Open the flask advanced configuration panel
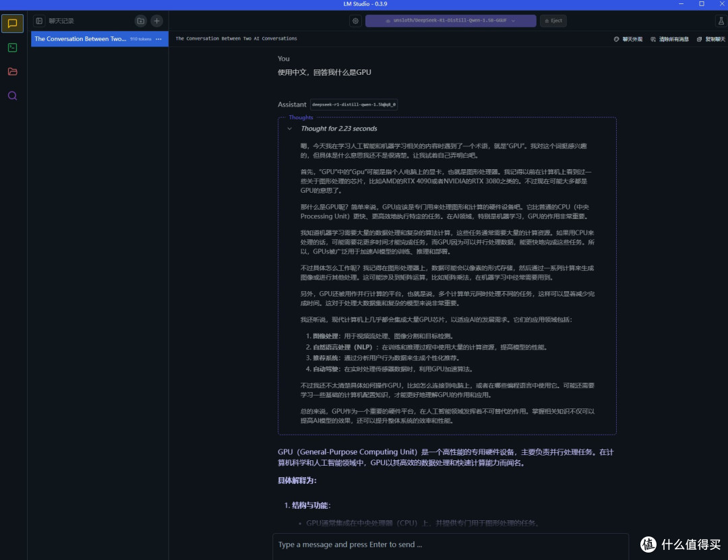 [721, 21]
